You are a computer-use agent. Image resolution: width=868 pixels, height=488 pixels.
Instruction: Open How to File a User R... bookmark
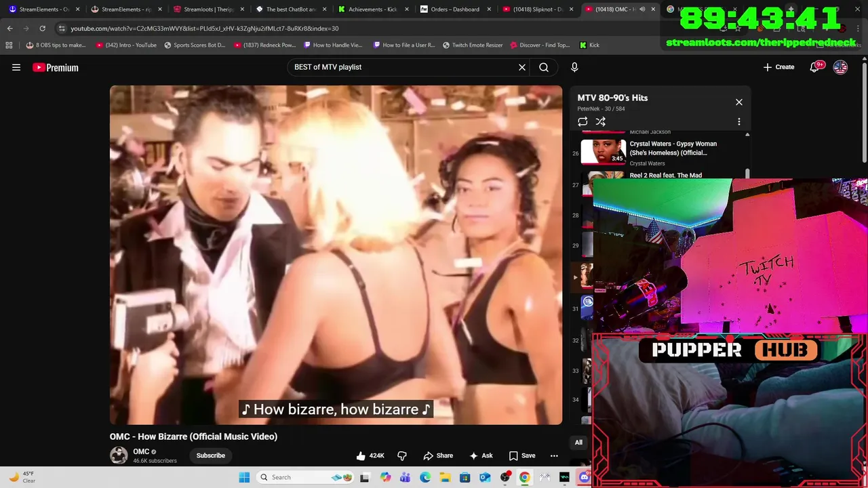pyautogui.click(x=404, y=45)
